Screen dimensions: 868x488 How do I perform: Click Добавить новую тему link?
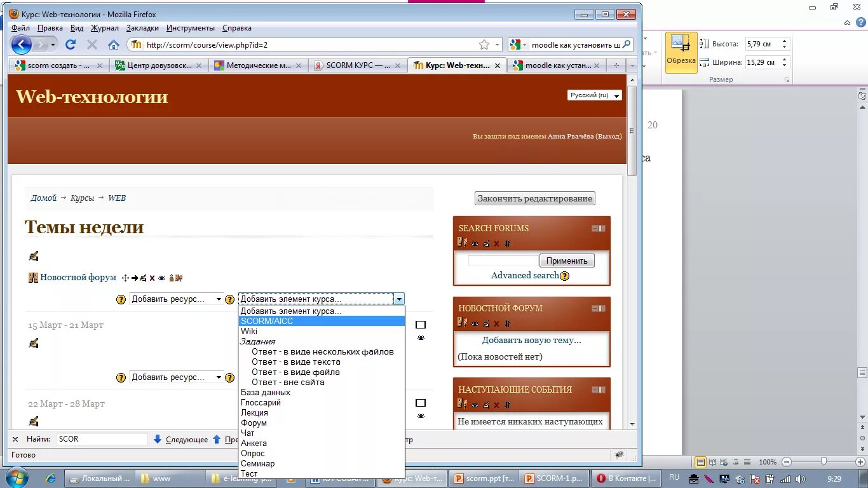pos(531,340)
